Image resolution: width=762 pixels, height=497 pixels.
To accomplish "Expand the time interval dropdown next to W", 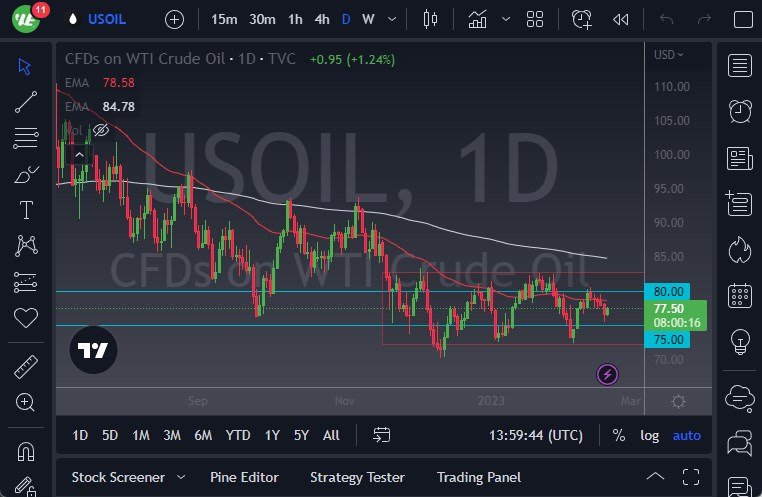I will click(x=392, y=19).
